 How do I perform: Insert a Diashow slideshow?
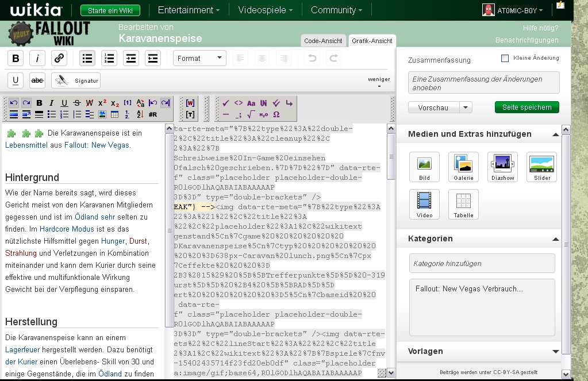coord(502,167)
